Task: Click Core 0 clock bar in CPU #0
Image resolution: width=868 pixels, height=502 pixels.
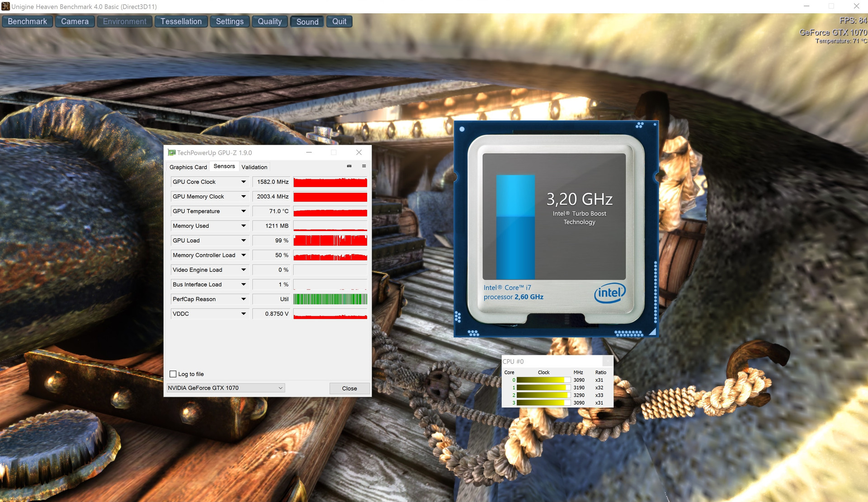Action: [543, 380]
